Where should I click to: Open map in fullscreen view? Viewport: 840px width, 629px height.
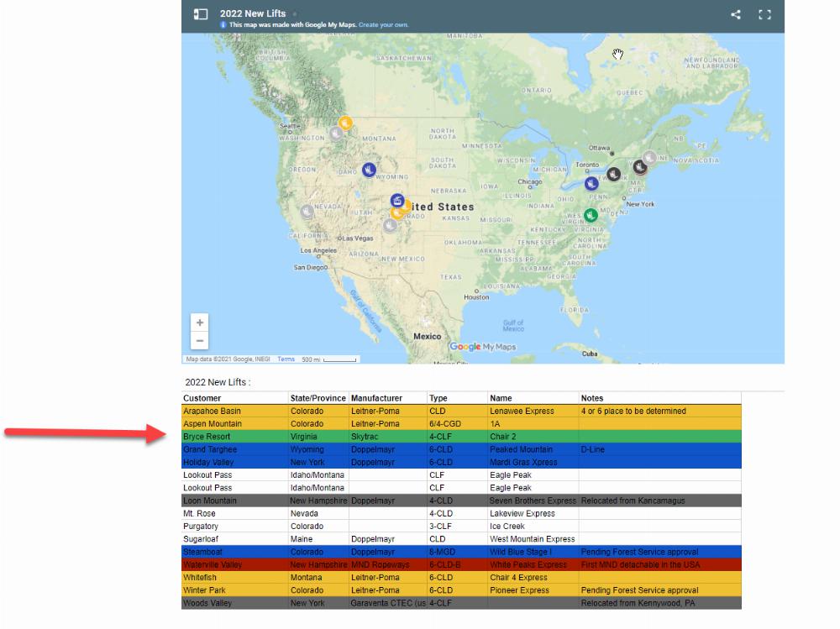[764, 14]
